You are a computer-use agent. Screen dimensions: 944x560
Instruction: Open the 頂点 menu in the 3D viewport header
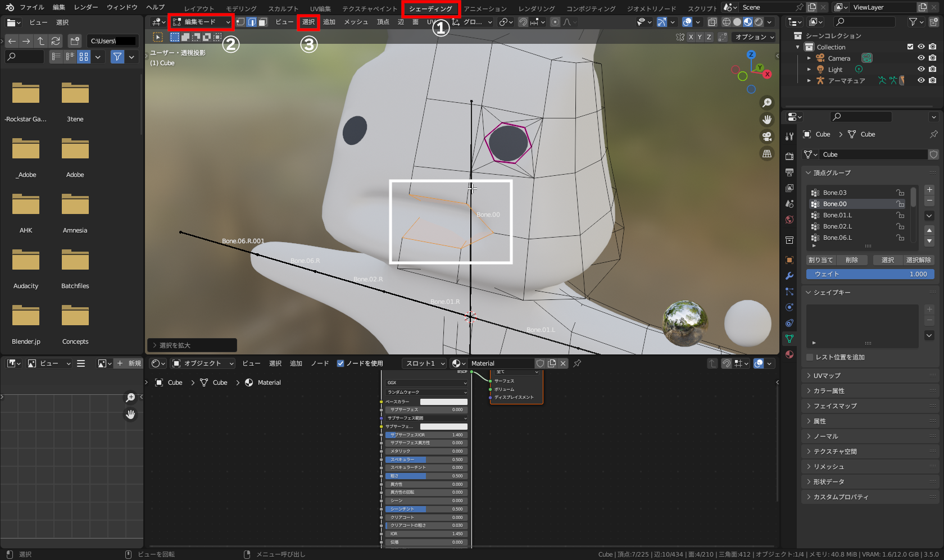coord(383,22)
